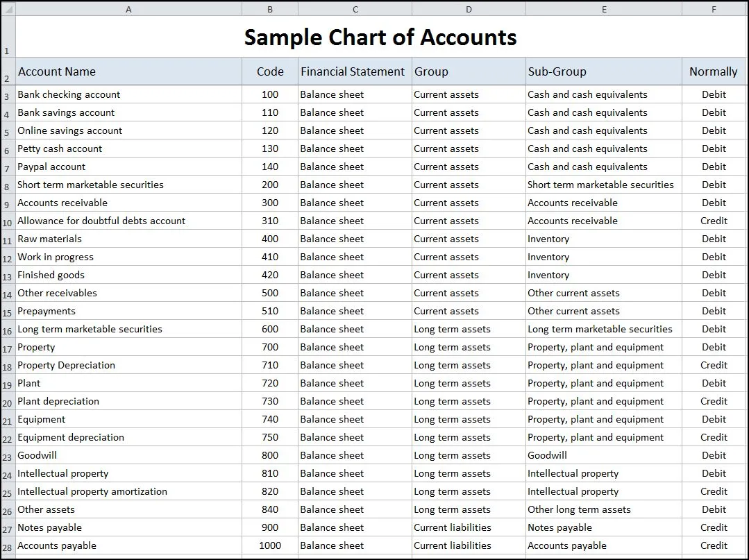Select the column B header
Screen dimensions: 749x560
point(270,9)
